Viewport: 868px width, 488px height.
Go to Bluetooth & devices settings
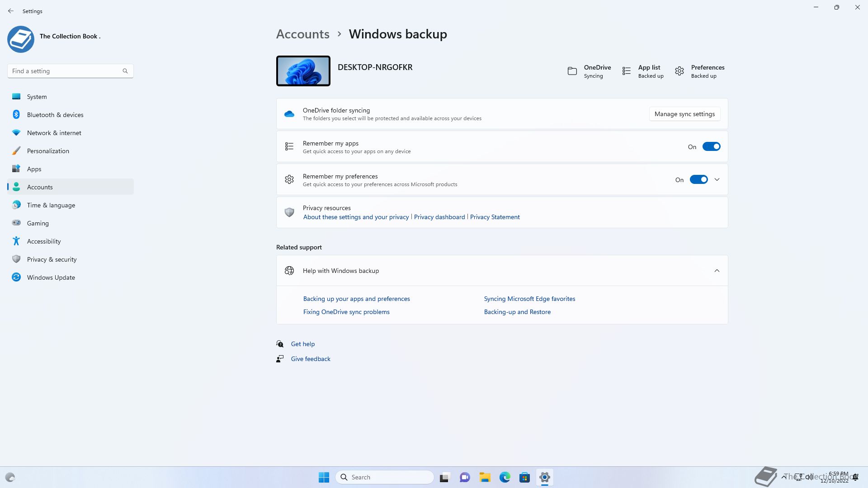tap(71, 115)
